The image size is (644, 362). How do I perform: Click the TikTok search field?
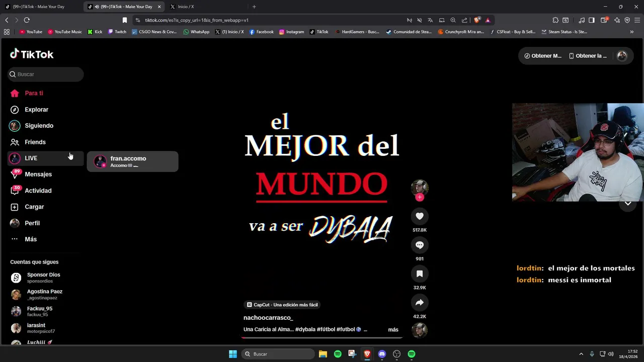[46, 74]
